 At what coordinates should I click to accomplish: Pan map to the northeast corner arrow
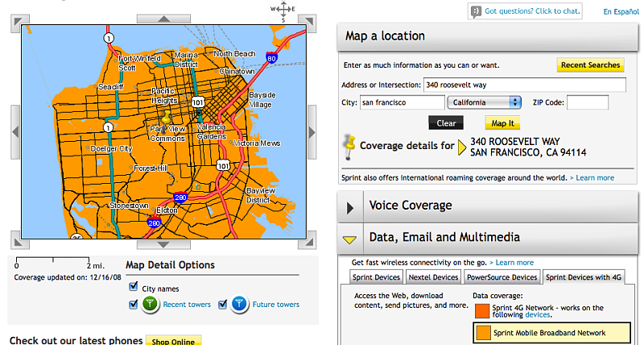[x=308, y=23]
